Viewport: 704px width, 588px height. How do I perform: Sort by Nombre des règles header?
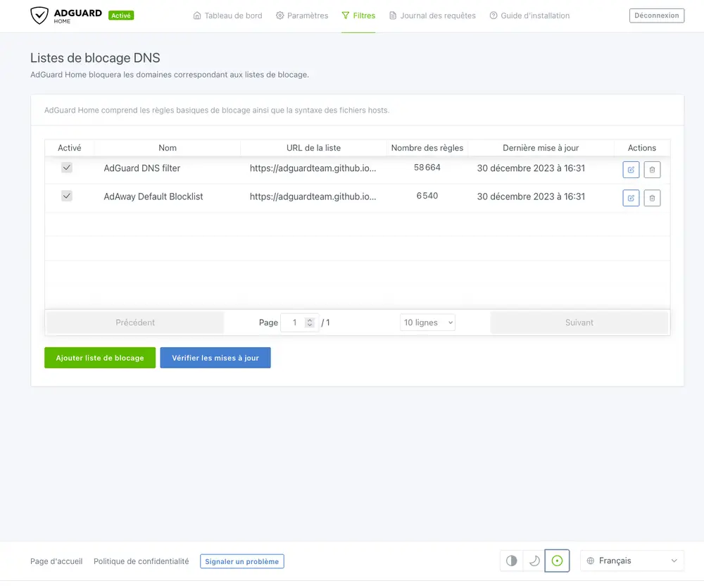click(x=427, y=148)
